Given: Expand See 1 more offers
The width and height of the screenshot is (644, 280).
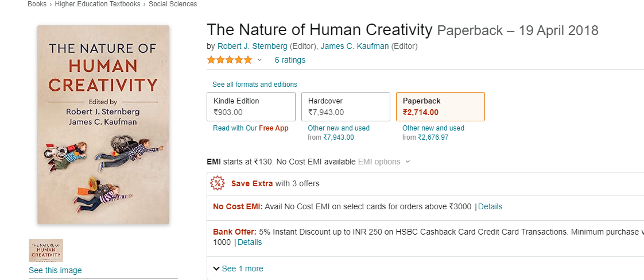Looking at the screenshot, I should (x=238, y=269).
